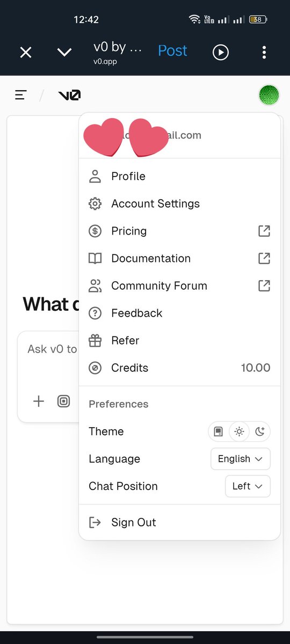Tap the v0 logo
Viewport: 290px width, 644px height.
(x=69, y=96)
